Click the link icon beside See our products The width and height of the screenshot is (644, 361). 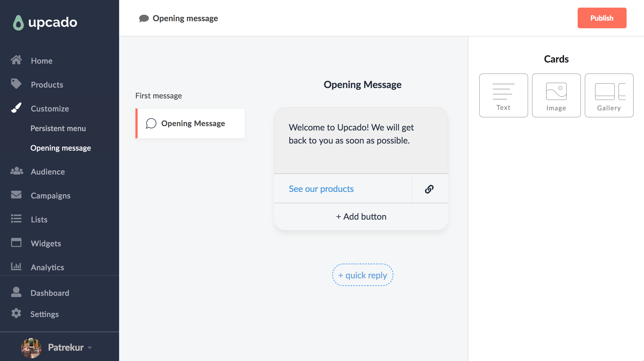click(429, 189)
